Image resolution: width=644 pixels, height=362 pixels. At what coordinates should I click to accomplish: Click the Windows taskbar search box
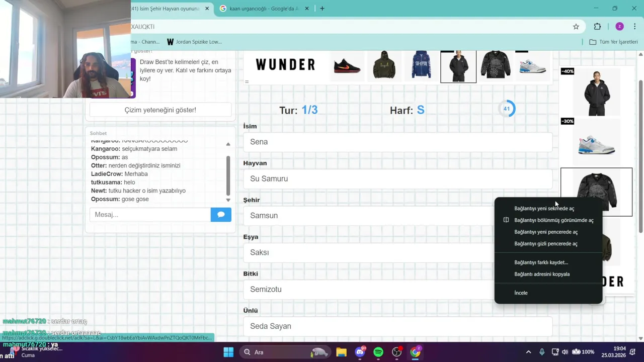[284, 352]
